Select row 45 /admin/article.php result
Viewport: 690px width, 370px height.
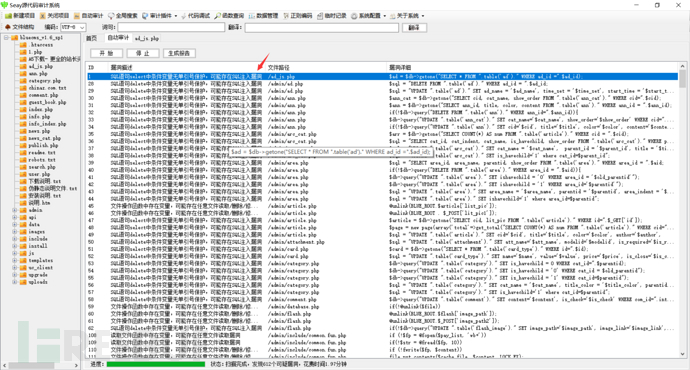(382, 206)
